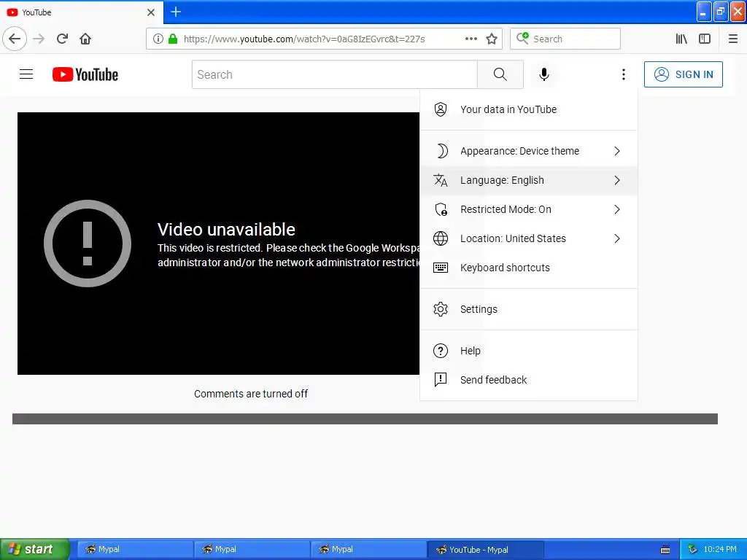Open the Appearance: Device theme submenu

coord(528,151)
